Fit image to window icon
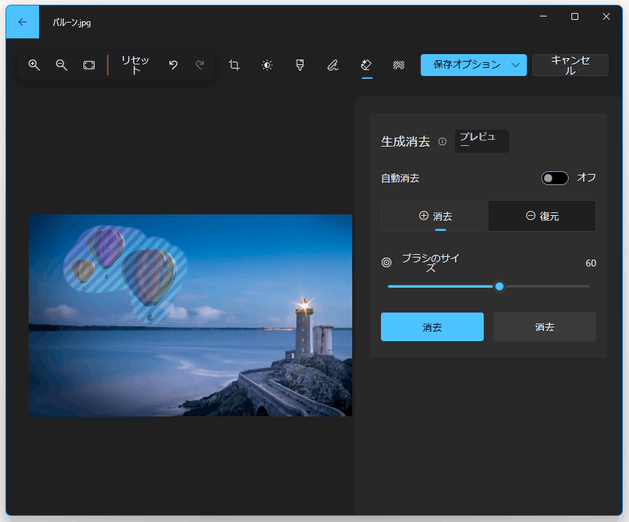The height and width of the screenshot is (522, 629). point(89,65)
